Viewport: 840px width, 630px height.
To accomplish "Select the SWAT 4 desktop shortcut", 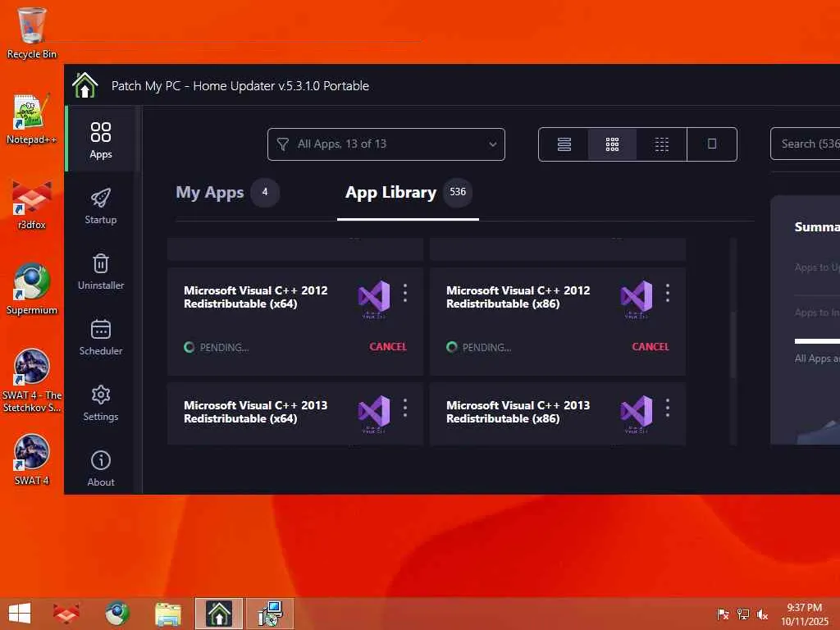I will [x=32, y=459].
